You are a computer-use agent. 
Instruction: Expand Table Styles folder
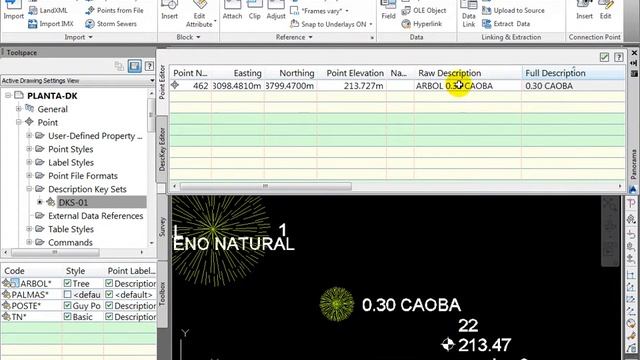point(29,229)
